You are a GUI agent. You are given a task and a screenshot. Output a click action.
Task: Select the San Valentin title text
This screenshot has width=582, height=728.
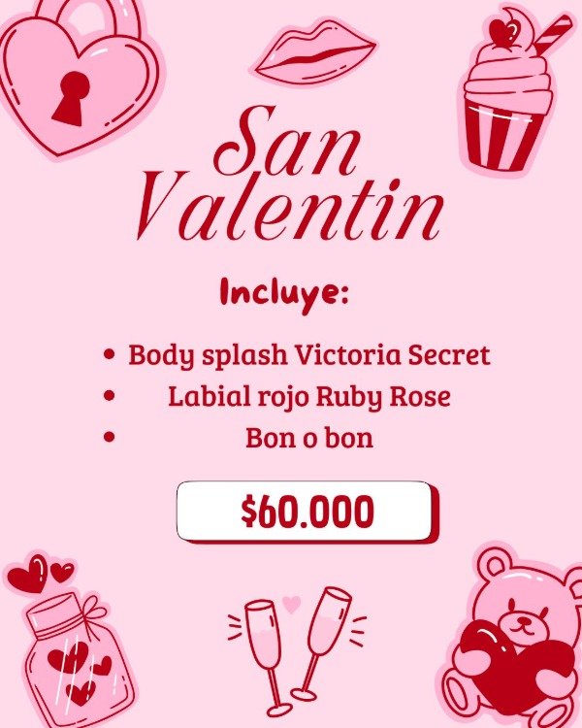pos(290,173)
